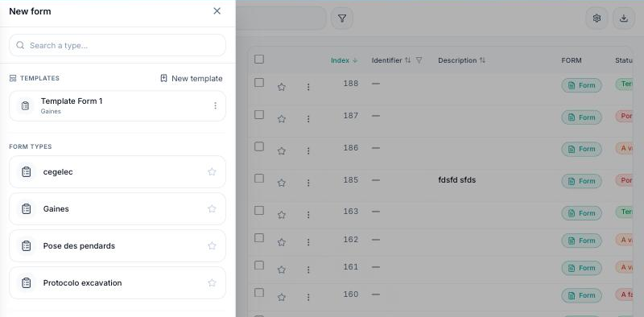The image size is (644, 317).
Task: Star the Pose des pendards form type
Action: pyautogui.click(x=212, y=246)
